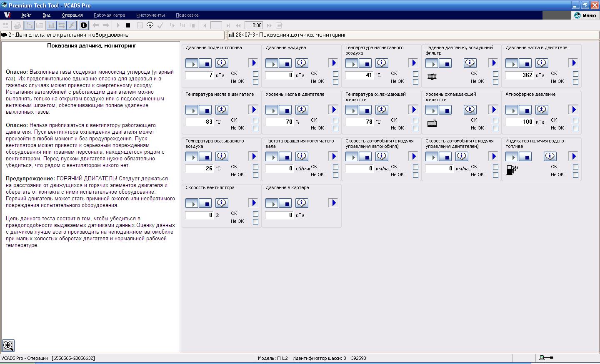
Task: Open info for Температура масла в двигателе
Action: click(222, 110)
